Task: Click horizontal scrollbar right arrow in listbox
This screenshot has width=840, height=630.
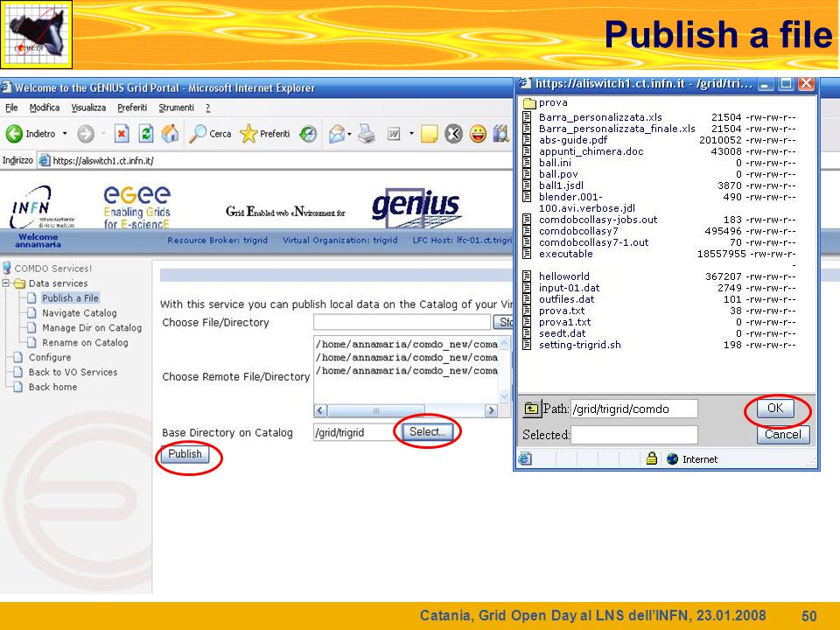Action: tap(491, 411)
